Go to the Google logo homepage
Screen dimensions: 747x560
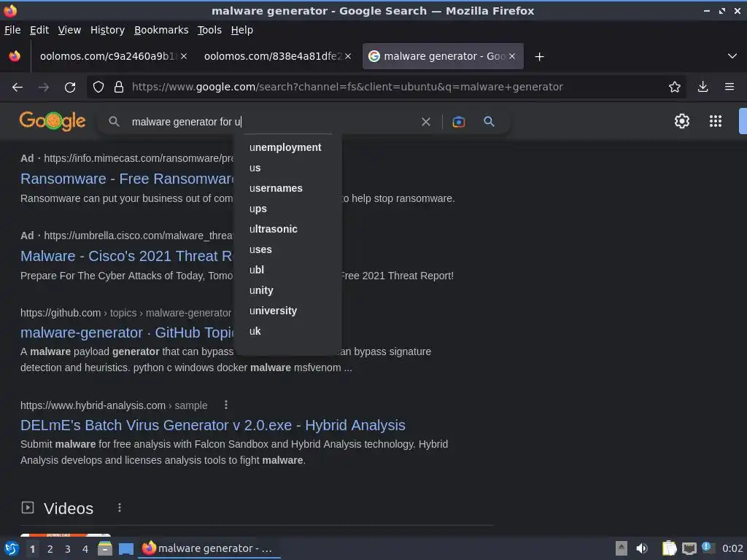click(x=53, y=121)
